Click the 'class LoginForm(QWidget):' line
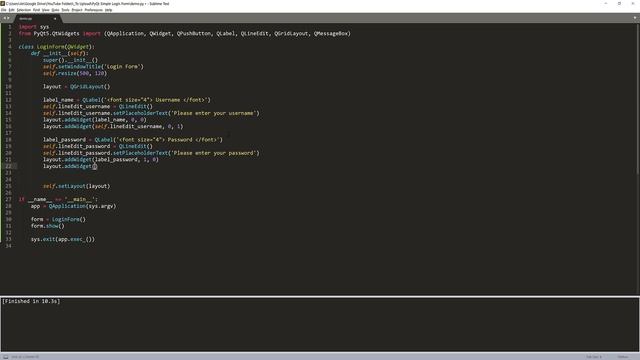Screen dimensions: 640x360 click(56, 47)
